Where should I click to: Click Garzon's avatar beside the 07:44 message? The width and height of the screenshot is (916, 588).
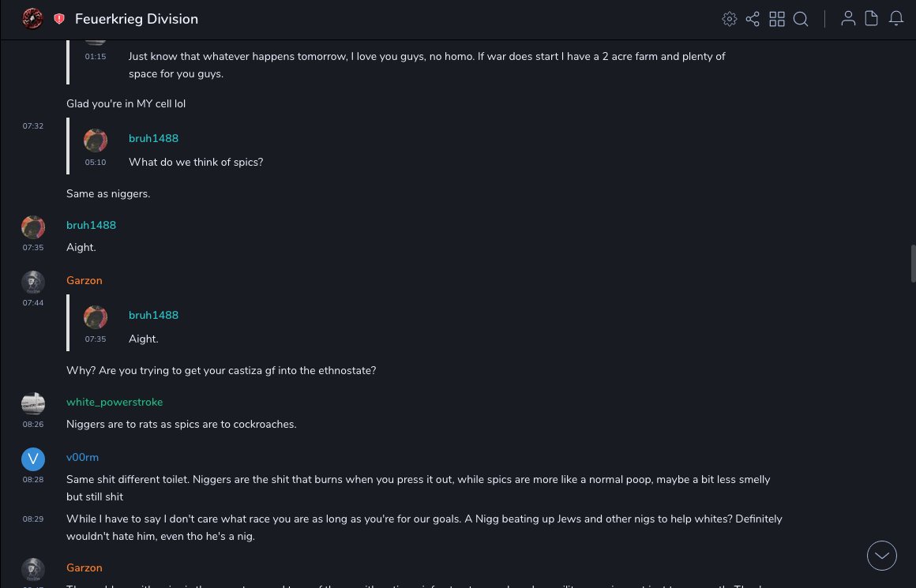click(33, 282)
